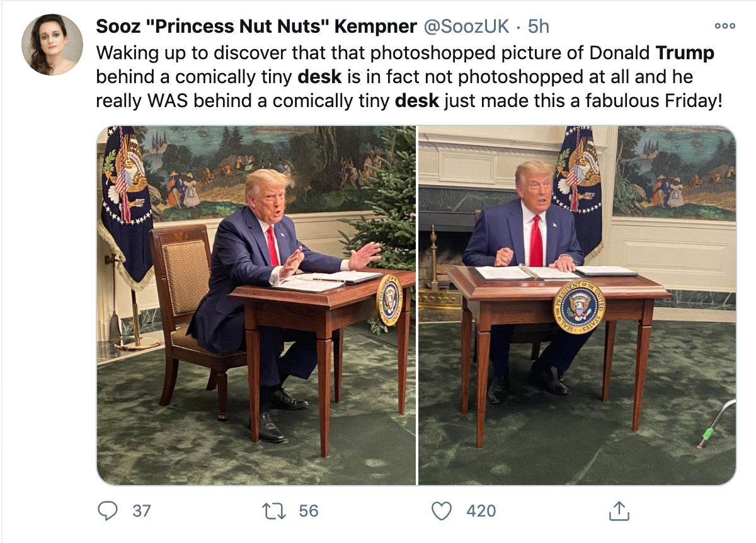Click the presidential seal in right photo
Screen dimensions: 756x543
tap(579, 307)
